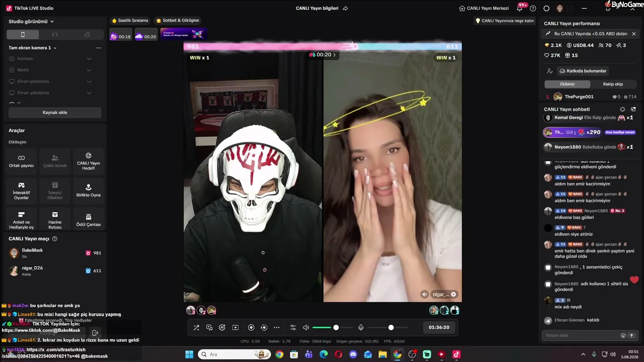This screenshot has width=644, height=362.
Task: Click the record button in the control bar
Action: (x=251, y=327)
